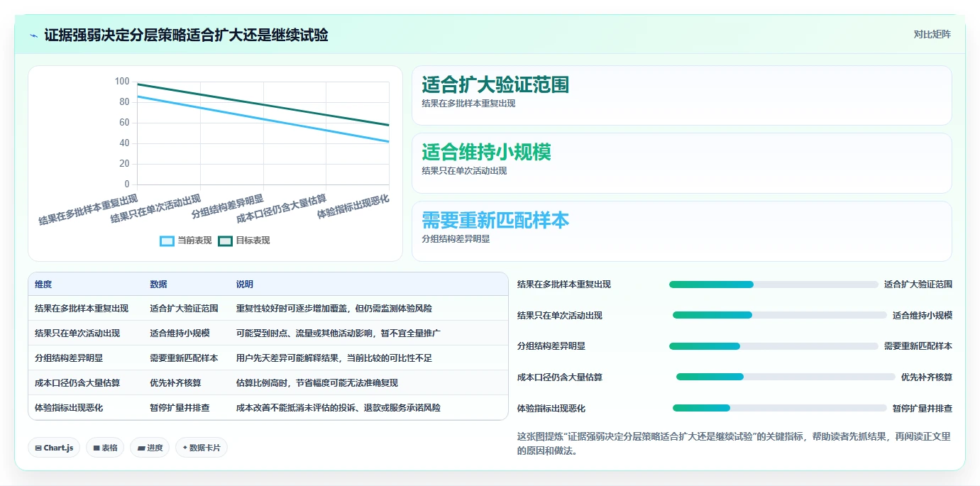980x486 pixels.
Task: Click progress result label 优先补齐核算
Action: [927, 377]
